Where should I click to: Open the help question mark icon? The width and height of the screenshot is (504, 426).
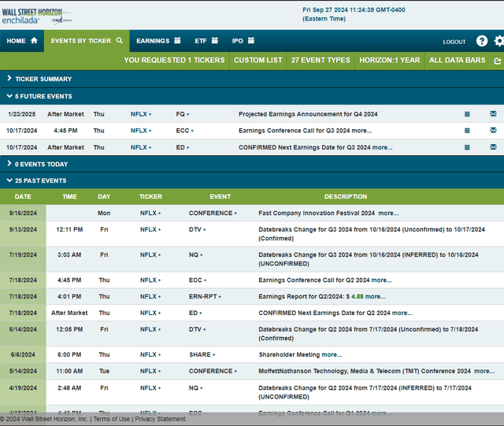pyautogui.click(x=482, y=41)
